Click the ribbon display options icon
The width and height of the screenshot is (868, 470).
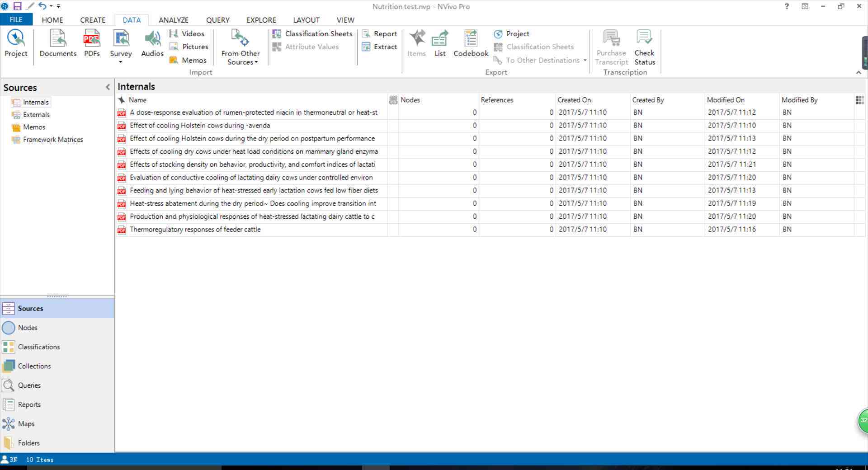(805, 6)
